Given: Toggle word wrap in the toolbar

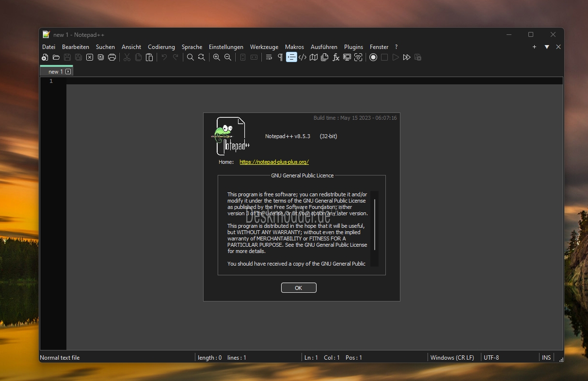Looking at the screenshot, I should 269,57.
